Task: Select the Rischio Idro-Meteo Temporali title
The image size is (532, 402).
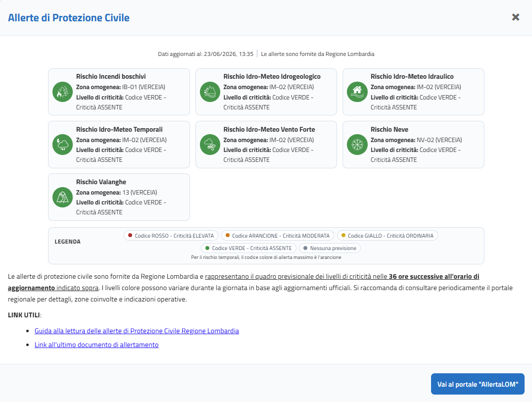Action: [119, 129]
